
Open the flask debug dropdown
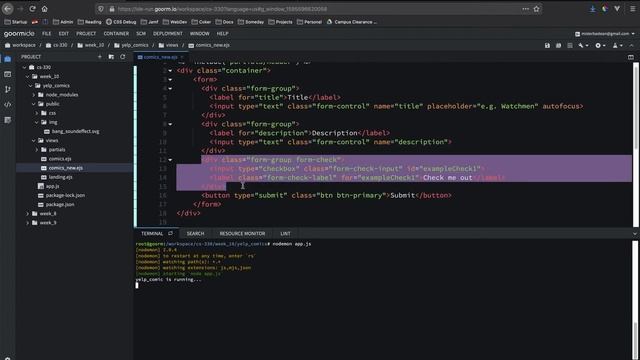point(617,46)
